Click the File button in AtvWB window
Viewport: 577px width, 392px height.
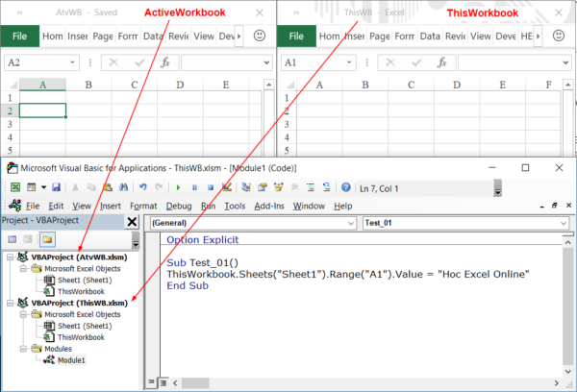(20, 37)
